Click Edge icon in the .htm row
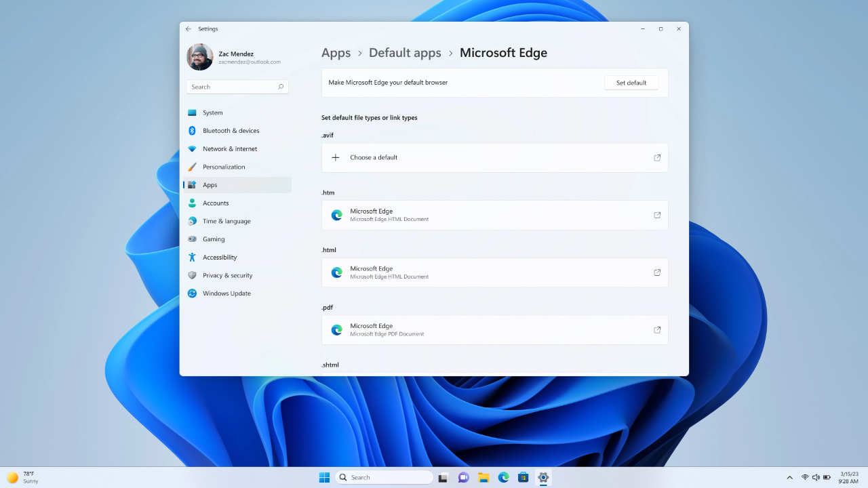 [336, 215]
